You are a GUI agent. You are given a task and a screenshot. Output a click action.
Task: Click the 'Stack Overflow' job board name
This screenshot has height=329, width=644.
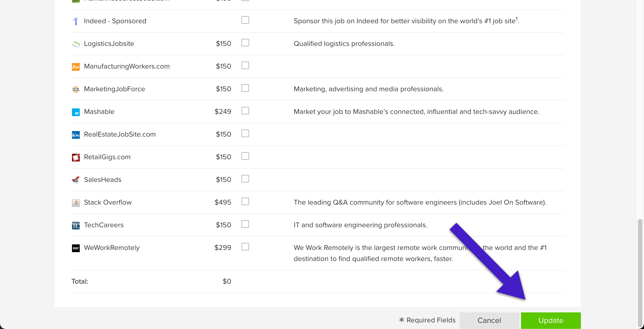(108, 202)
